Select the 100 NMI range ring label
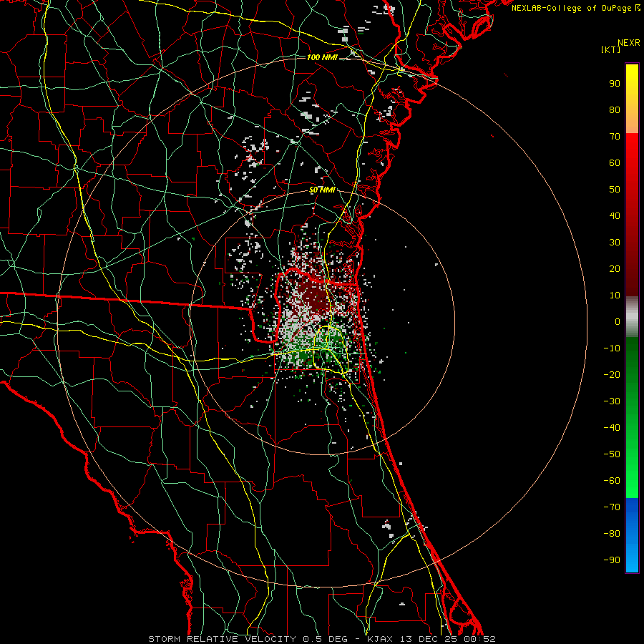The width and height of the screenshot is (644, 644). (322, 57)
